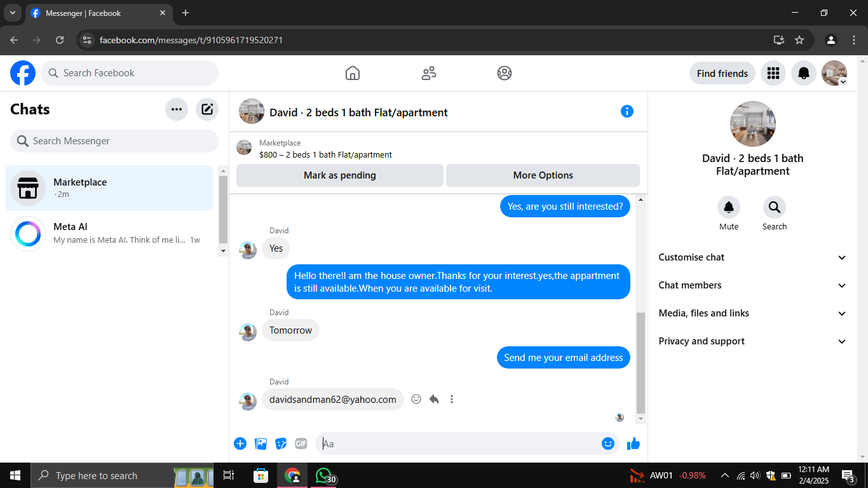Open Microsoft Store from the taskbar
Image resolution: width=868 pixels, height=488 pixels.
click(261, 475)
